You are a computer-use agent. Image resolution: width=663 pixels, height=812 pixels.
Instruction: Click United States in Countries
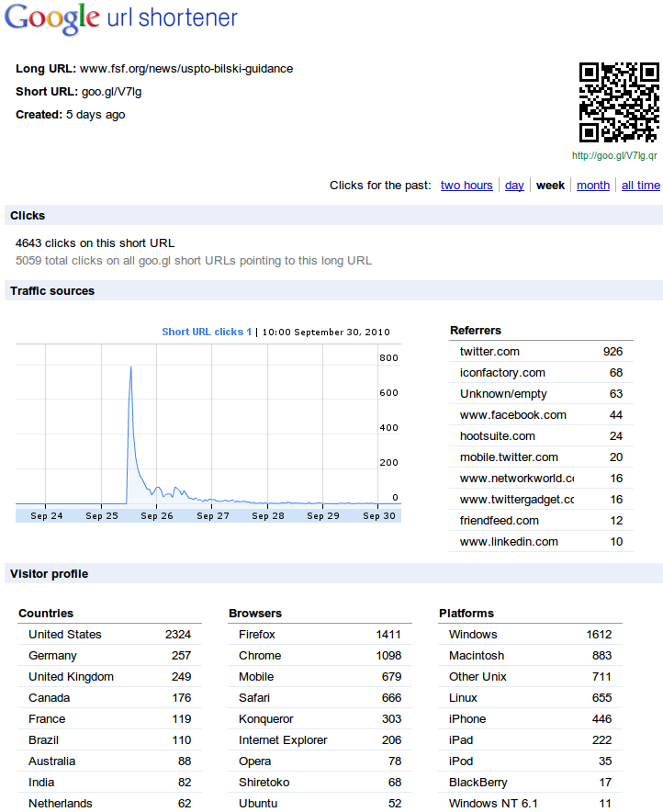tap(109, 635)
